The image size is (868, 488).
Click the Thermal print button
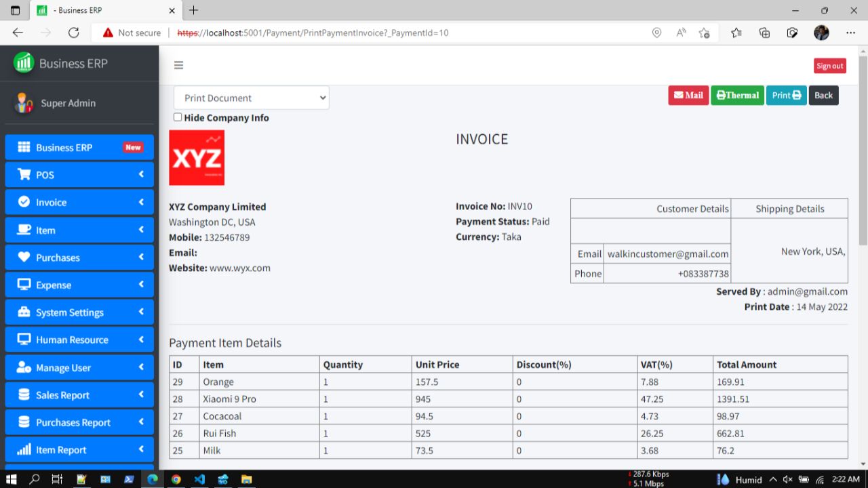[737, 95]
